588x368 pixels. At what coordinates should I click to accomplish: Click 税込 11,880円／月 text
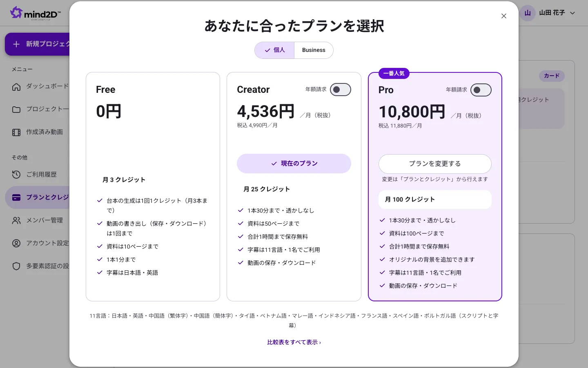click(400, 126)
